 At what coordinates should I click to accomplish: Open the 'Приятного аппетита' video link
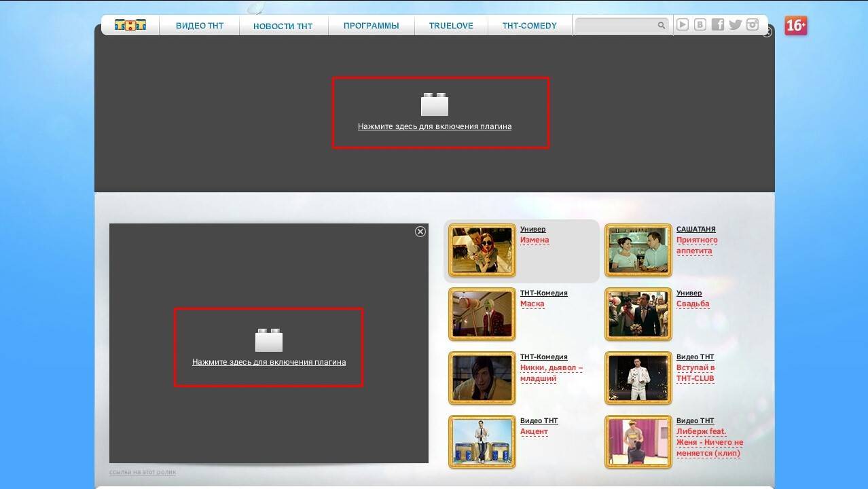point(696,245)
